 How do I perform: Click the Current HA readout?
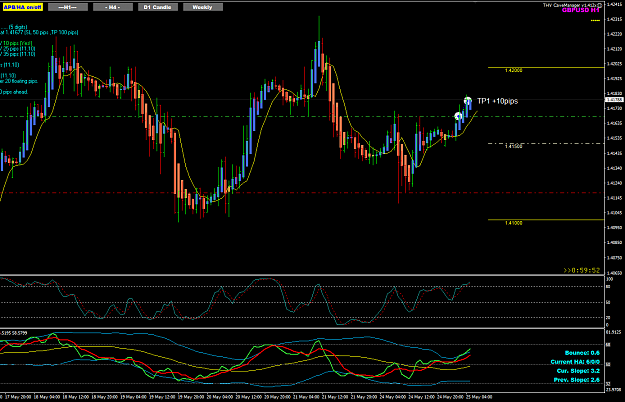click(575, 362)
